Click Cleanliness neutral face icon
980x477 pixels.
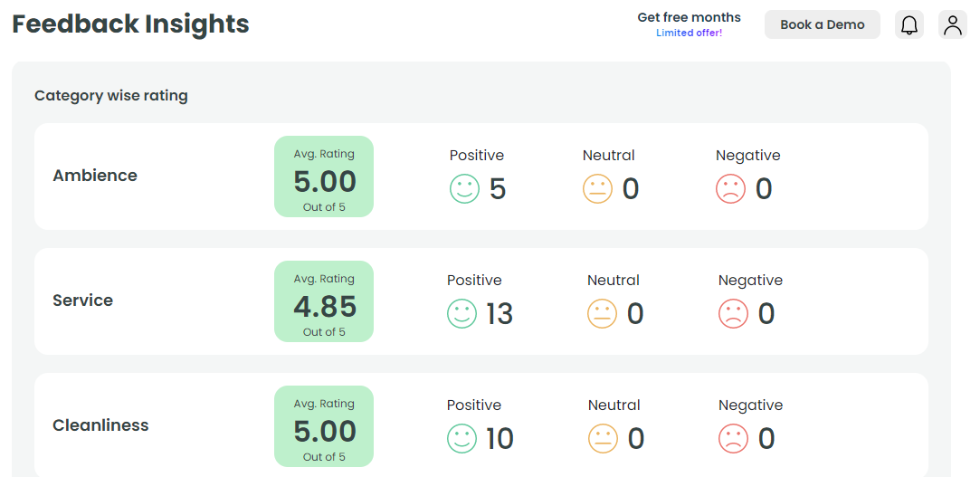click(x=603, y=439)
